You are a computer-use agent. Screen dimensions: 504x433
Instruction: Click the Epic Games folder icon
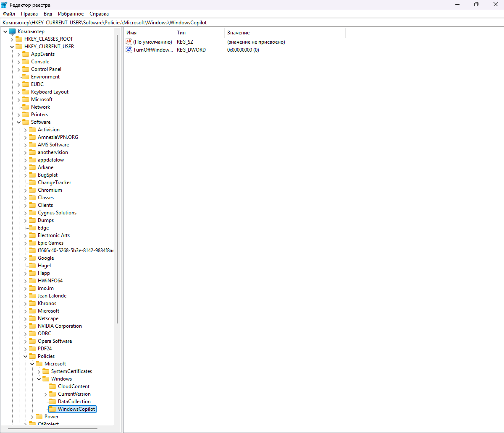32,243
